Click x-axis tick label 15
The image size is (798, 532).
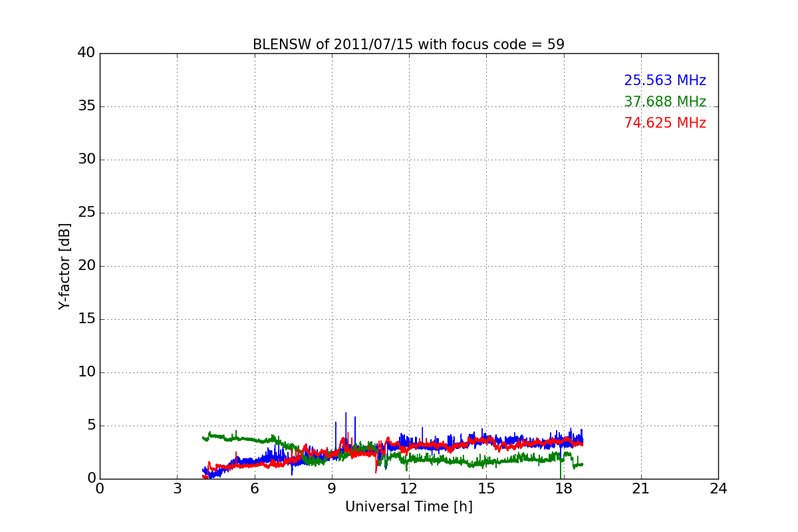486,489
